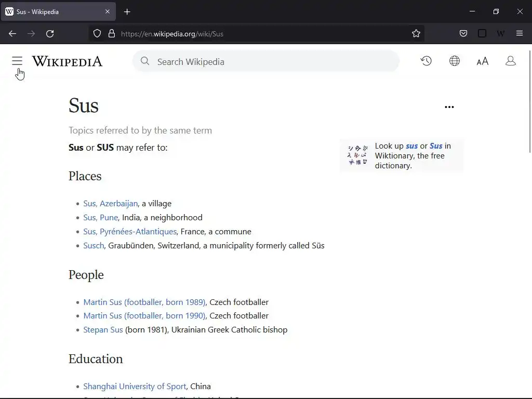Open a new tab with plus button
Image resolution: width=532 pixels, height=399 pixels.
[127, 12]
